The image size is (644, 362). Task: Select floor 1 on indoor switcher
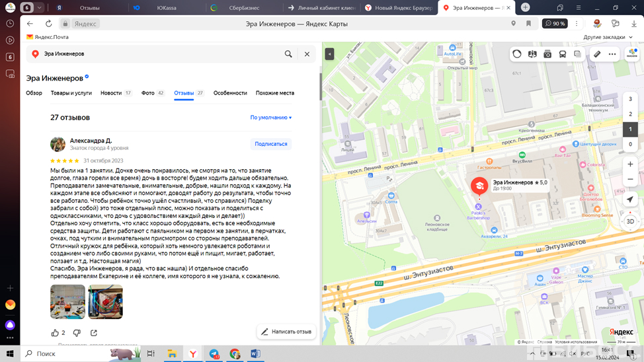(x=630, y=129)
